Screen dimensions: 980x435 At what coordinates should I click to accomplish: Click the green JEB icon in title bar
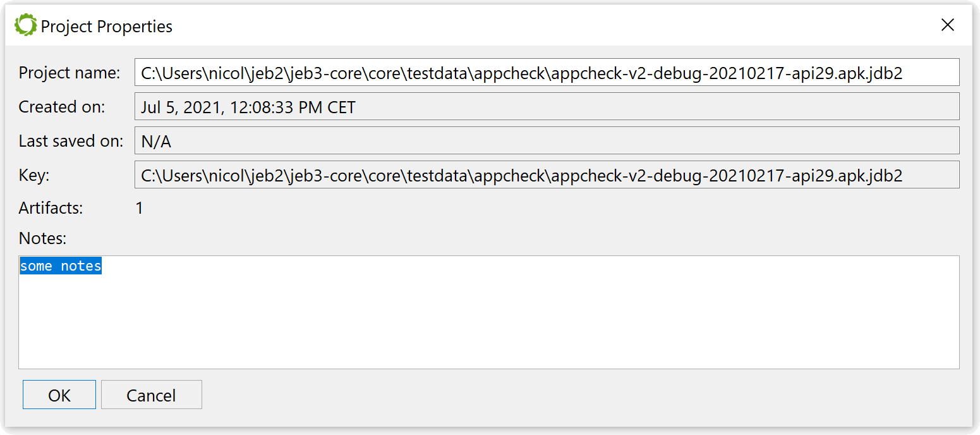pos(26,25)
